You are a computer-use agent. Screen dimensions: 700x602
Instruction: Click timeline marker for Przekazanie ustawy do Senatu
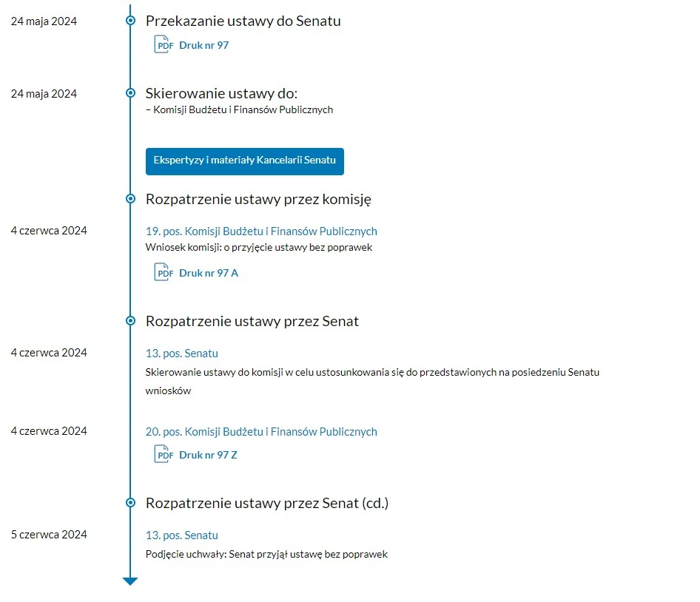tap(130, 21)
